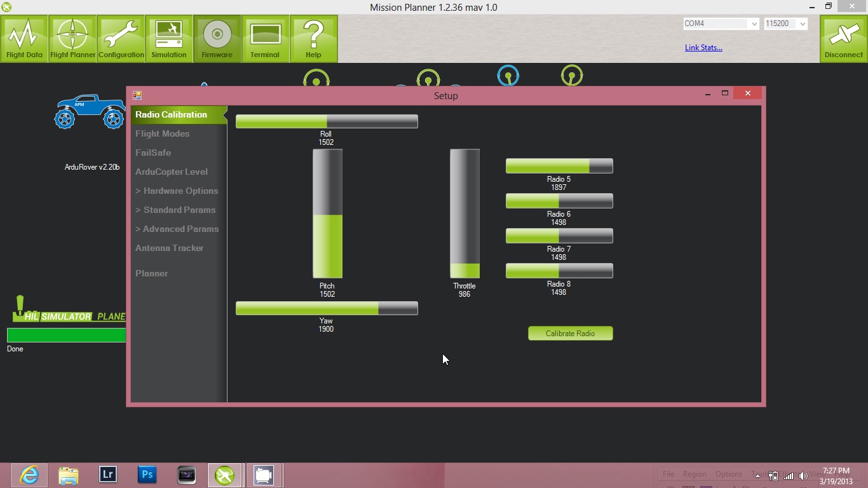Open the Flight Data screen

click(x=24, y=39)
